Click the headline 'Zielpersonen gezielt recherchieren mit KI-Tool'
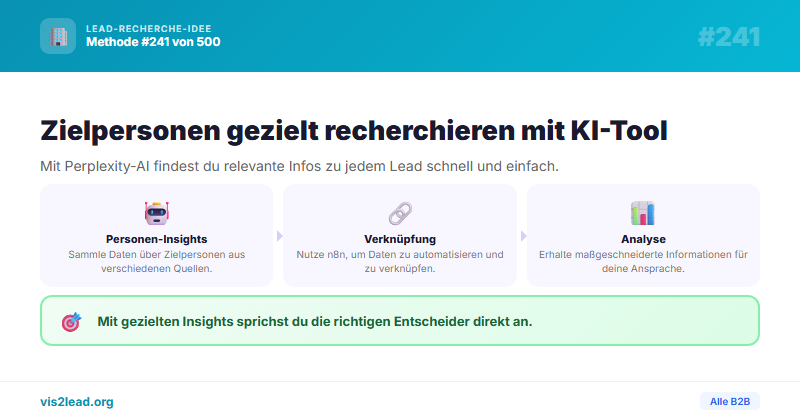Image resolution: width=800 pixels, height=420 pixels. [x=354, y=131]
